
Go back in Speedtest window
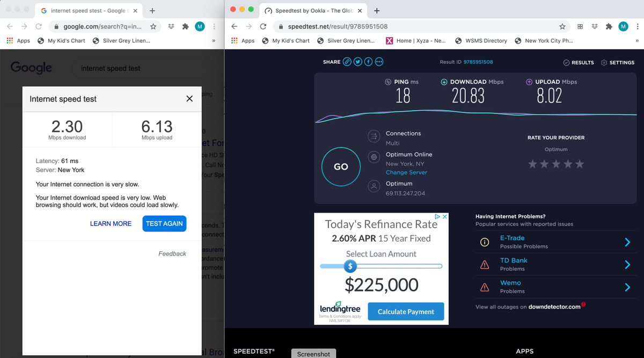(x=235, y=26)
